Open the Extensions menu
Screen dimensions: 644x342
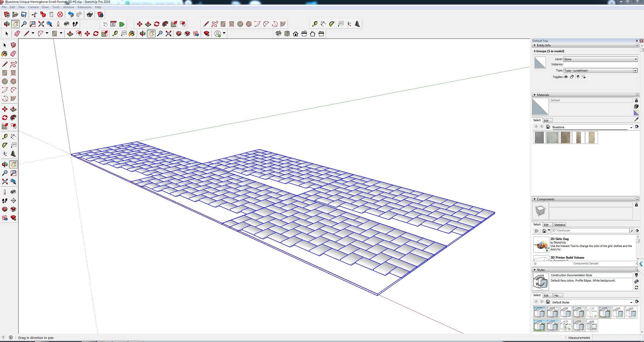tap(84, 7)
